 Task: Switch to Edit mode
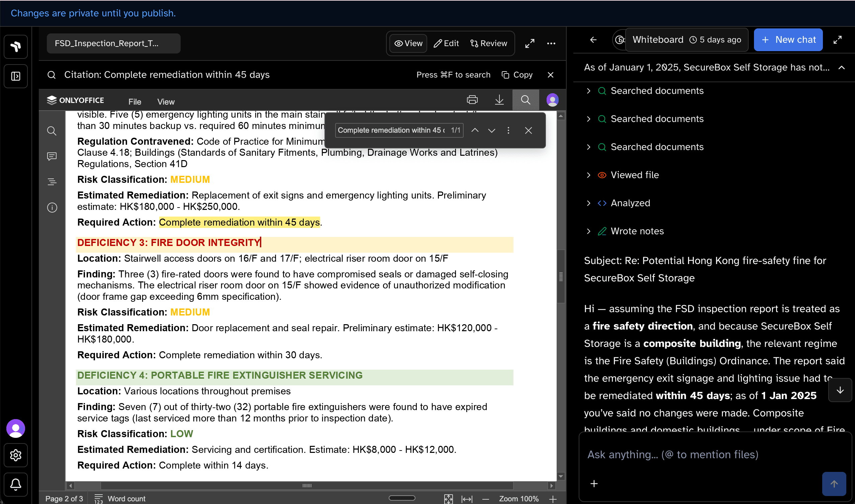tap(446, 43)
